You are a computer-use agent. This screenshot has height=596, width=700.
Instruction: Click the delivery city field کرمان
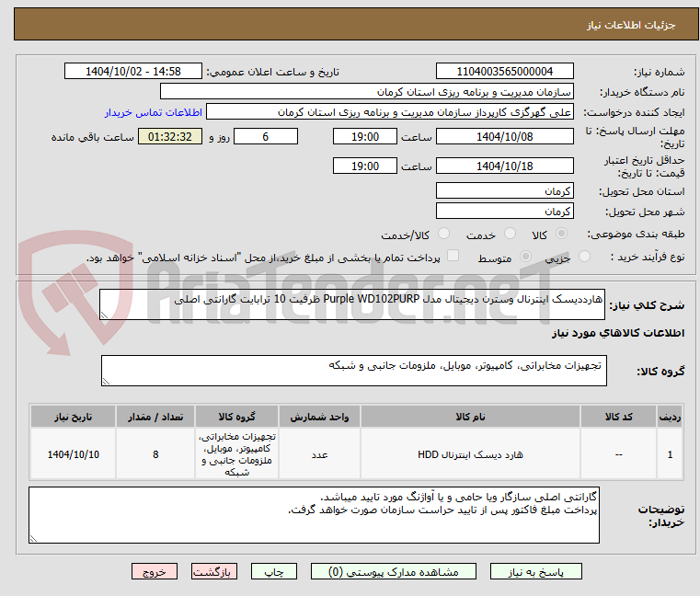[504, 212]
